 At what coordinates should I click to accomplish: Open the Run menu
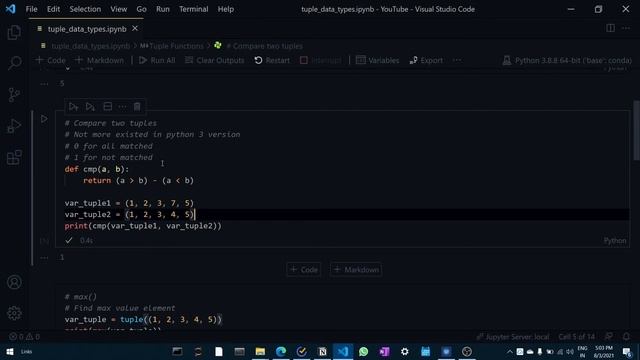[x=162, y=9]
